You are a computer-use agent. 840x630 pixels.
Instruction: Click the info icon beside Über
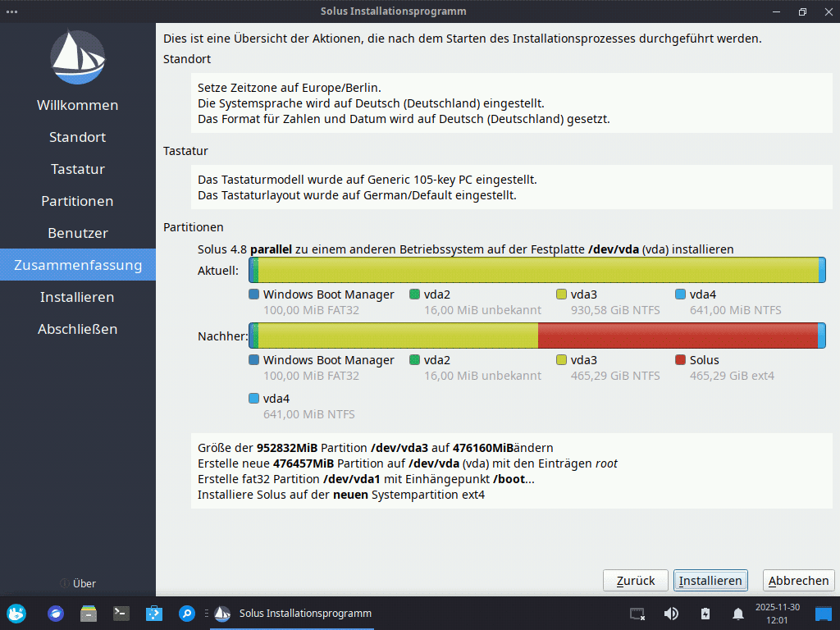[64, 583]
